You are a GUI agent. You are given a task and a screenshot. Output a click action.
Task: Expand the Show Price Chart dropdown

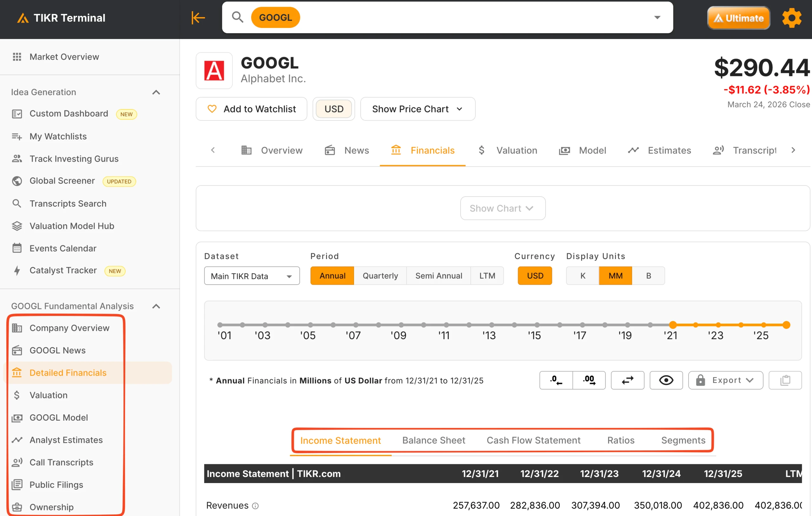[417, 109]
